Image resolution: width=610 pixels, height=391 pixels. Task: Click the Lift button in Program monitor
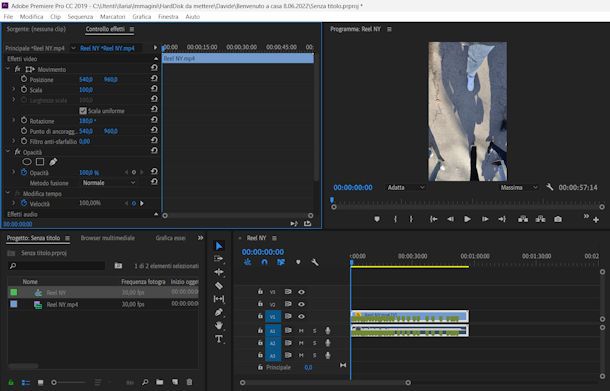click(523, 219)
